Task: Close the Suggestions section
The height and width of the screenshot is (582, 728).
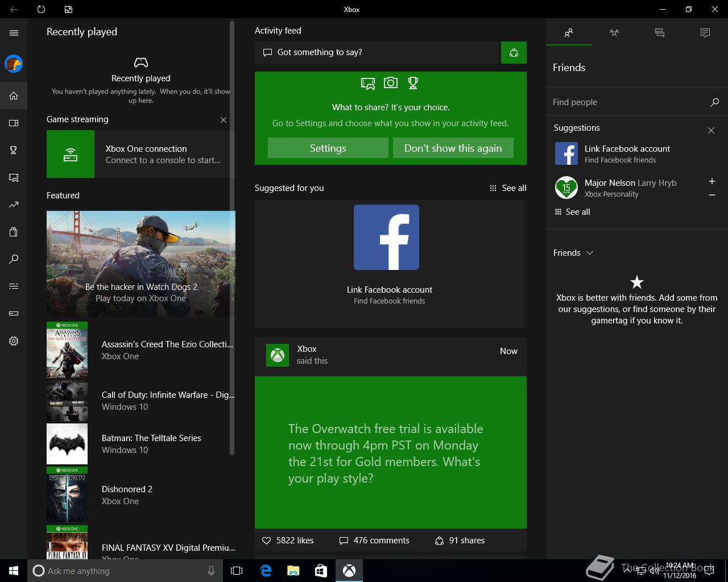Action: tap(711, 130)
